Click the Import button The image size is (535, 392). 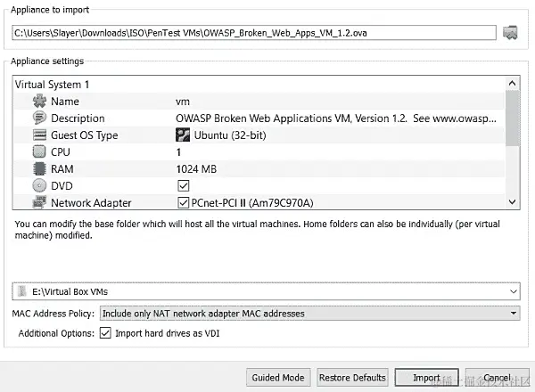426,378
